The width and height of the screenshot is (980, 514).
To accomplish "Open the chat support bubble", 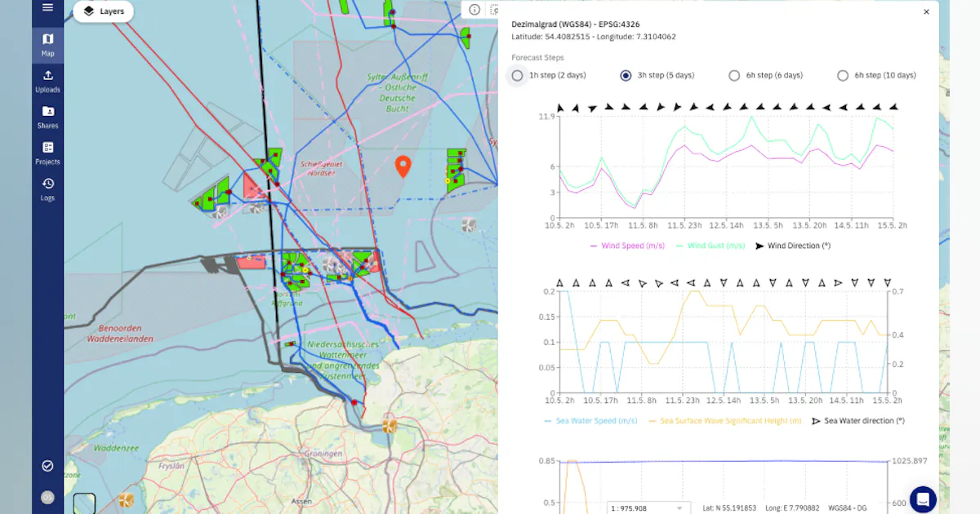I will (923, 499).
